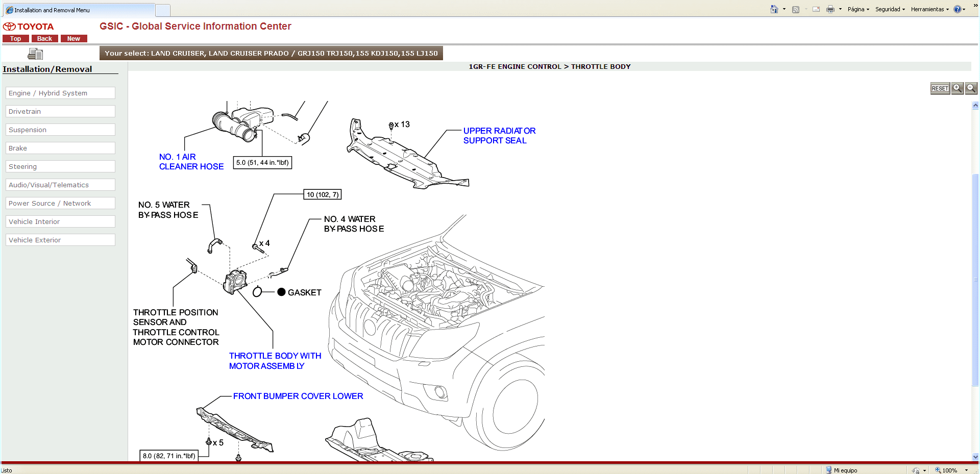Viewport: 980px width, 474px height.
Task: Open the Engine / Hybrid System category
Action: [60, 93]
